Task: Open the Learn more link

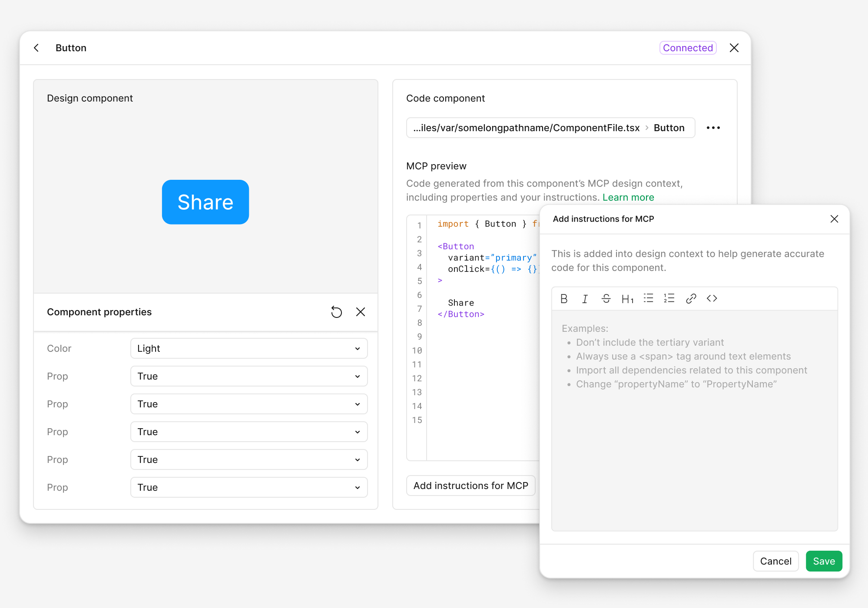Action: pos(628,197)
